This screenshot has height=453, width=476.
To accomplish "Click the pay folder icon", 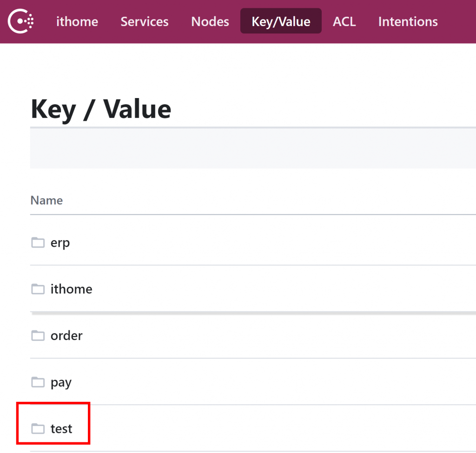I will pyautogui.click(x=38, y=382).
